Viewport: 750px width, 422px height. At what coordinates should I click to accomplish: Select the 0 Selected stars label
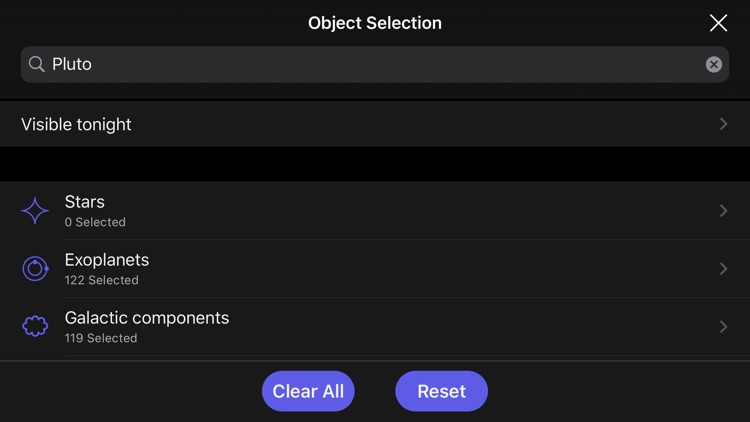coord(95,222)
